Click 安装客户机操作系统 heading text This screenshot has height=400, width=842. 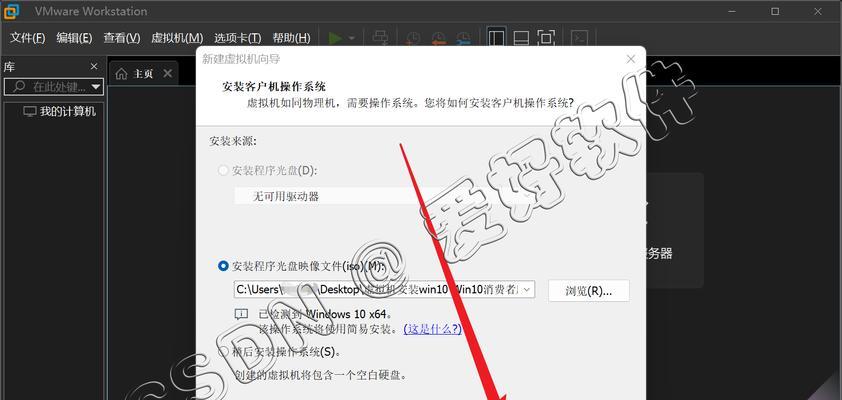[x=274, y=86]
